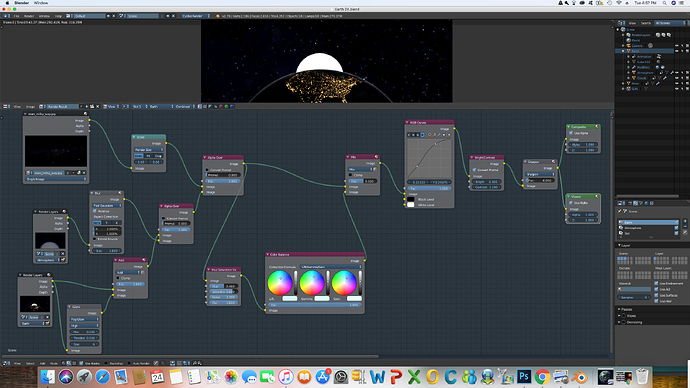690x388 pixels.
Task: Open Blender icon in the Dock
Action: click(x=579, y=377)
